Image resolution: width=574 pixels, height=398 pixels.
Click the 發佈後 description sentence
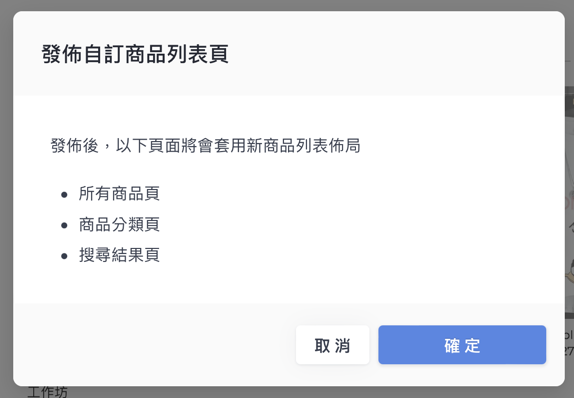pyautogui.click(x=205, y=145)
